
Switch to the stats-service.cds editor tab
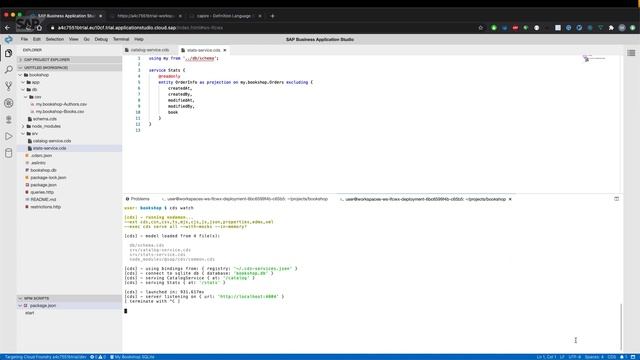pyautogui.click(x=203, y=50)
